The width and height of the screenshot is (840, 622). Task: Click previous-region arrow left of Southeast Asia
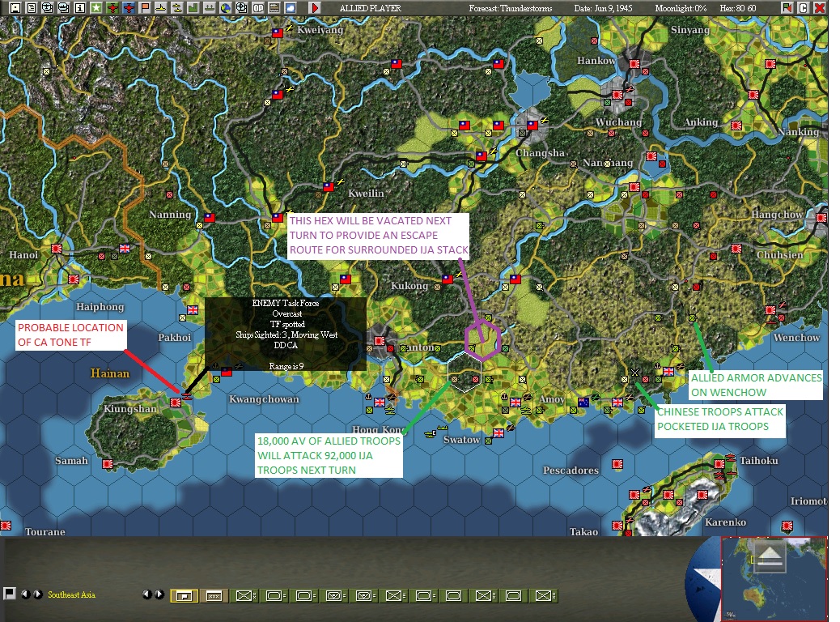point(25,594)
